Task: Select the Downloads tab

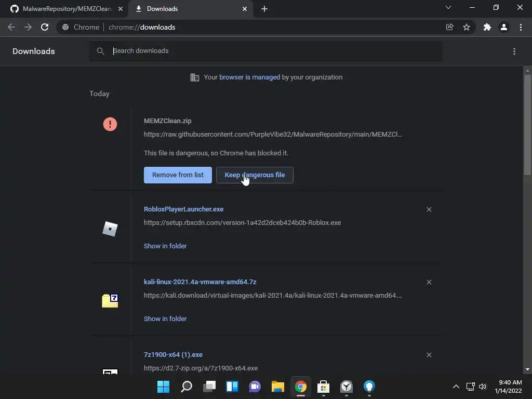Action: [190, 9]
